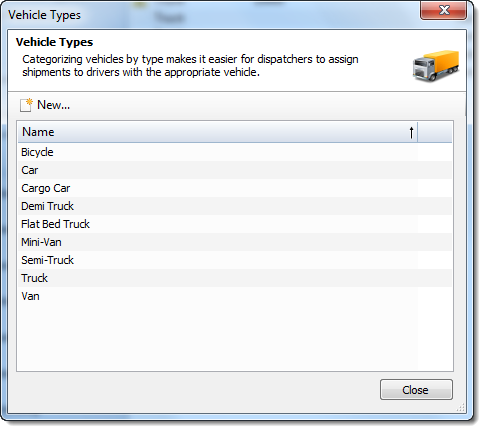Screen dimensions: 484x431
Task: Click the New document icon with star
Action: [26, 105]
